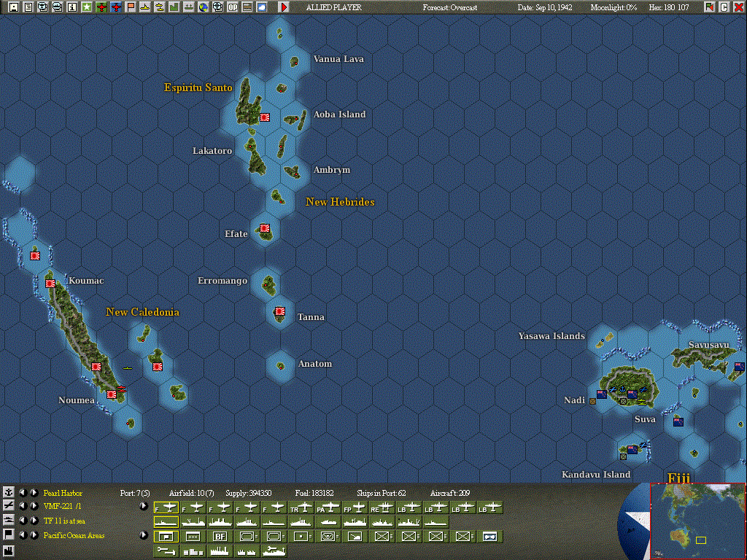Click the anchor base icon in bottom panel
Viewport: 747px width, 560px height.
click(9, 492)
